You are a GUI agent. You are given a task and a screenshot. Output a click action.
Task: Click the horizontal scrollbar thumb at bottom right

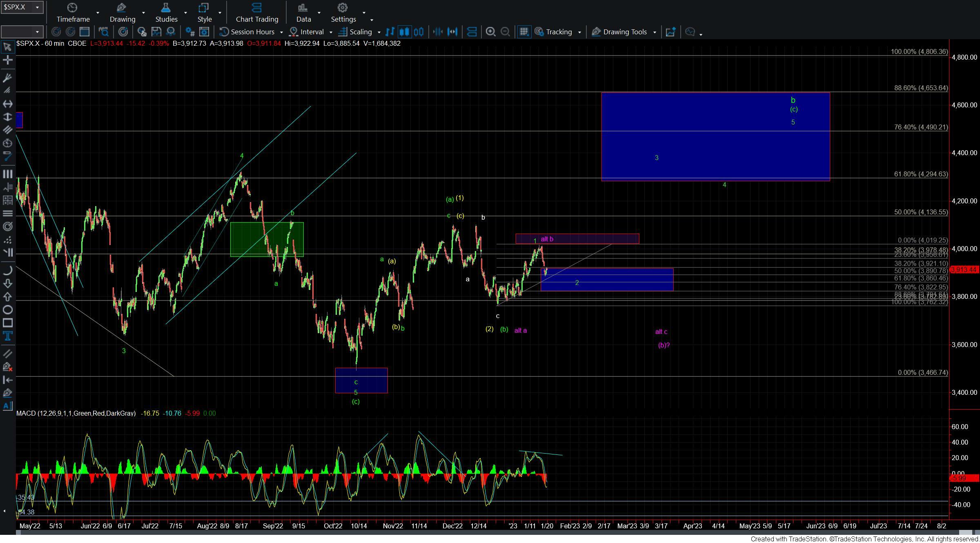[965, 532]
